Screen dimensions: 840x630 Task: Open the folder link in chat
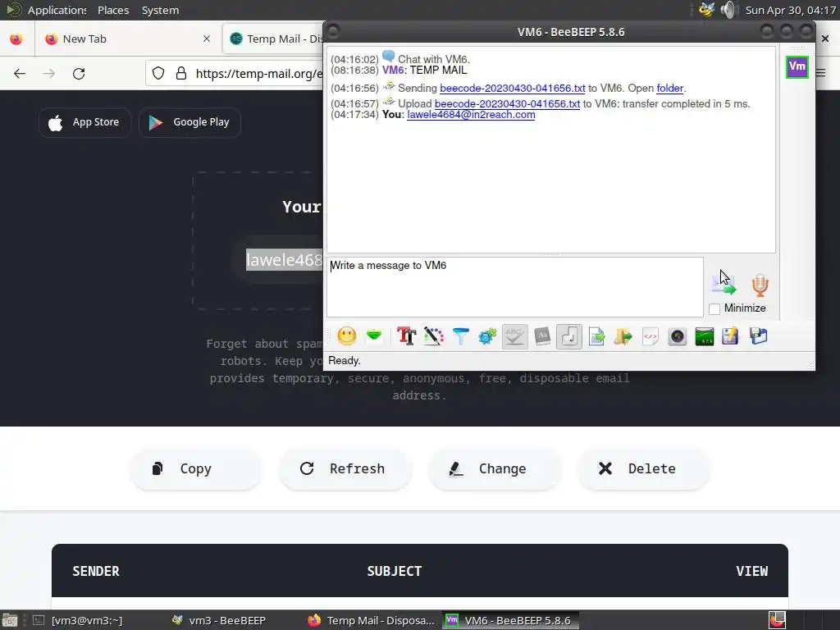[669, 88]
